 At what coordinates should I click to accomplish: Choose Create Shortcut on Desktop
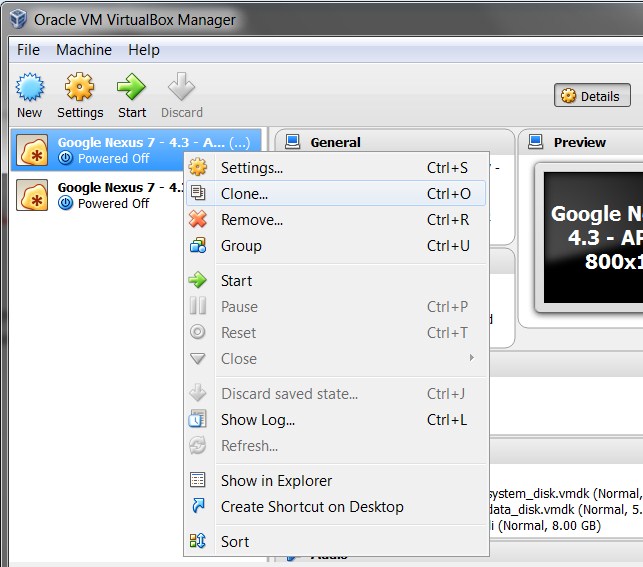(336, 507)
